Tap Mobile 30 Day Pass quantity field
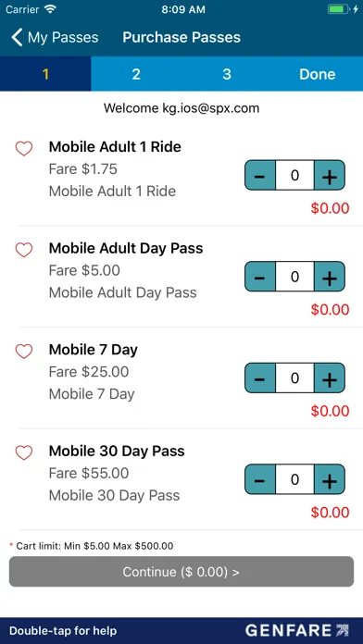Screen dimensions: 363x644 [294, 479]
